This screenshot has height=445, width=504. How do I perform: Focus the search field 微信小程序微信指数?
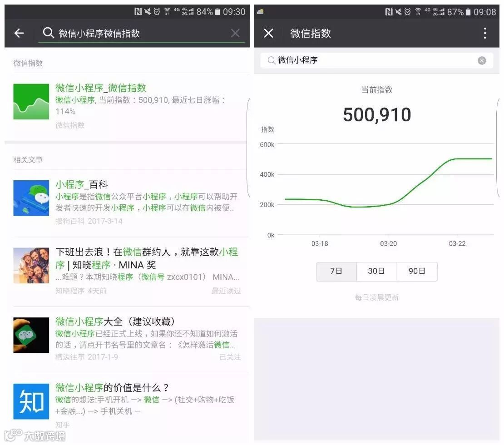pyautogui.click(x=141, y=33)
